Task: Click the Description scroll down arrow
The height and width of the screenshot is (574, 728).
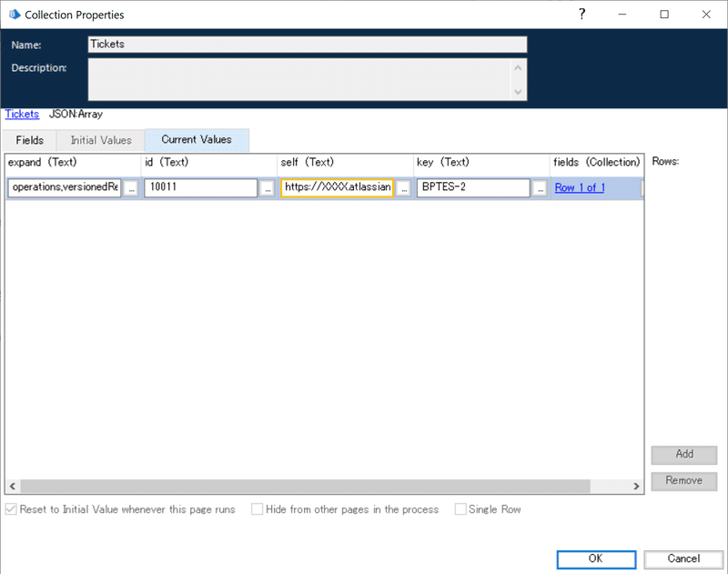Action: coord(518,92)
